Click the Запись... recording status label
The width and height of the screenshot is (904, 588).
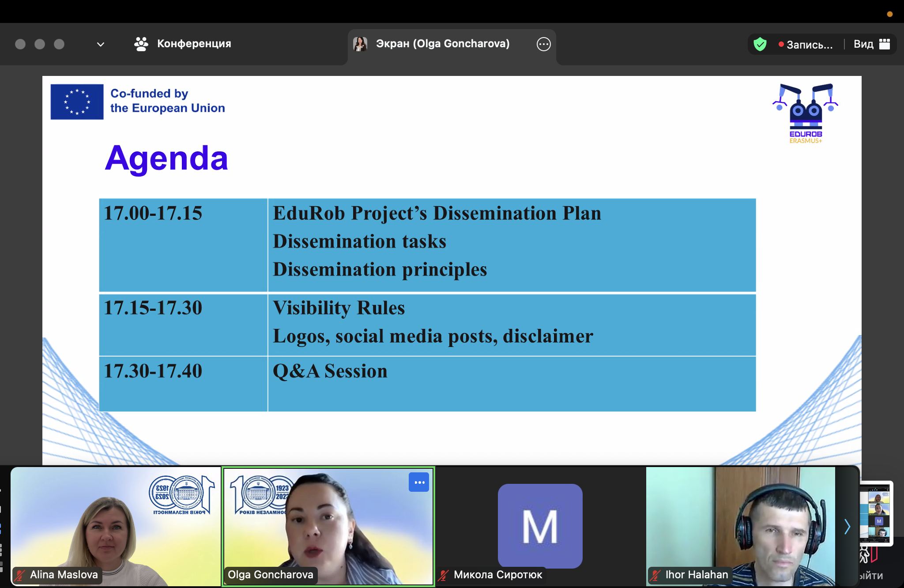[810, 45]
